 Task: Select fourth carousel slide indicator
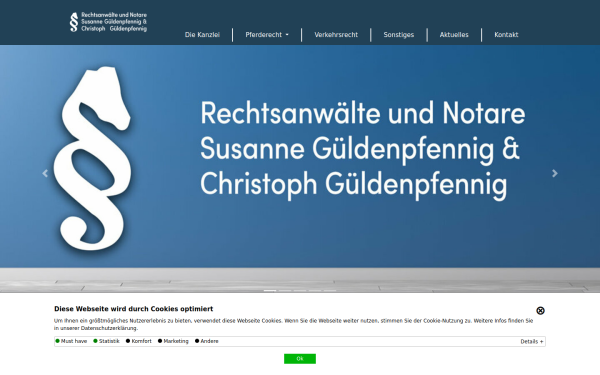[315, 290]
